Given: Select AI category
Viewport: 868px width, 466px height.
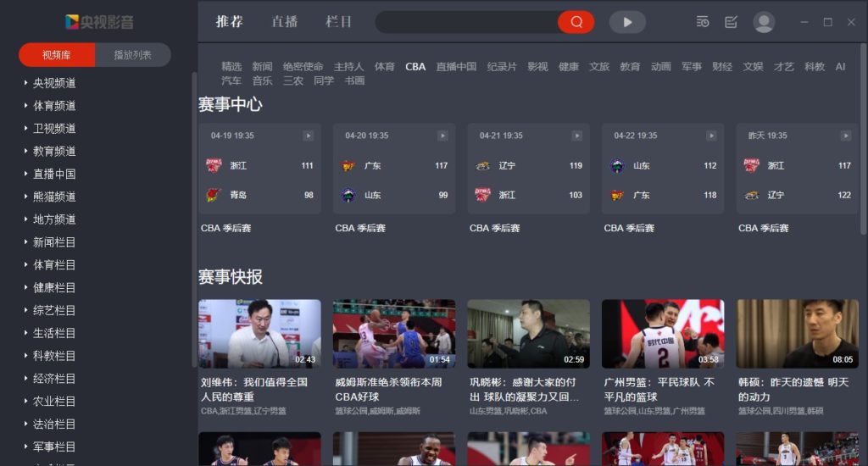Looking at the screenshot, I should [840, 66].
